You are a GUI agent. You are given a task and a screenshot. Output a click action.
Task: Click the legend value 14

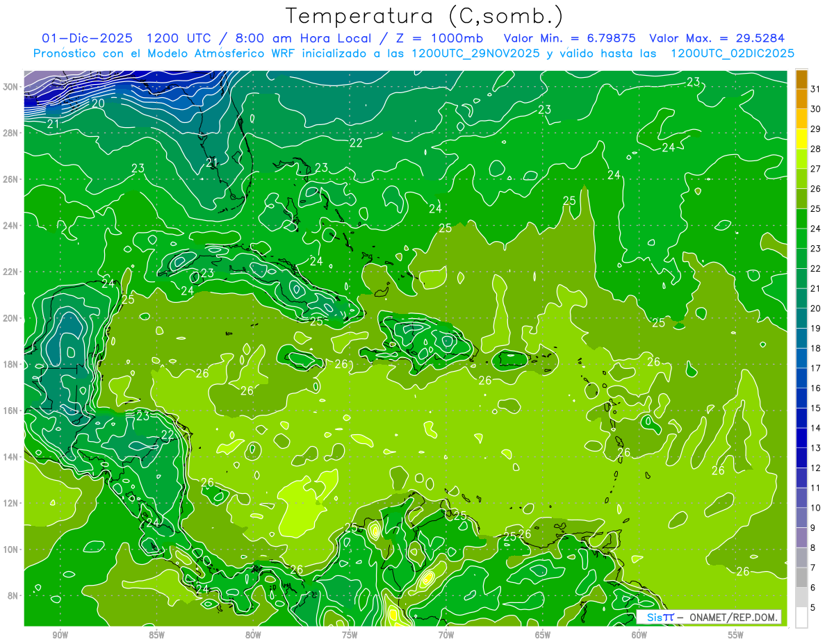816,428
